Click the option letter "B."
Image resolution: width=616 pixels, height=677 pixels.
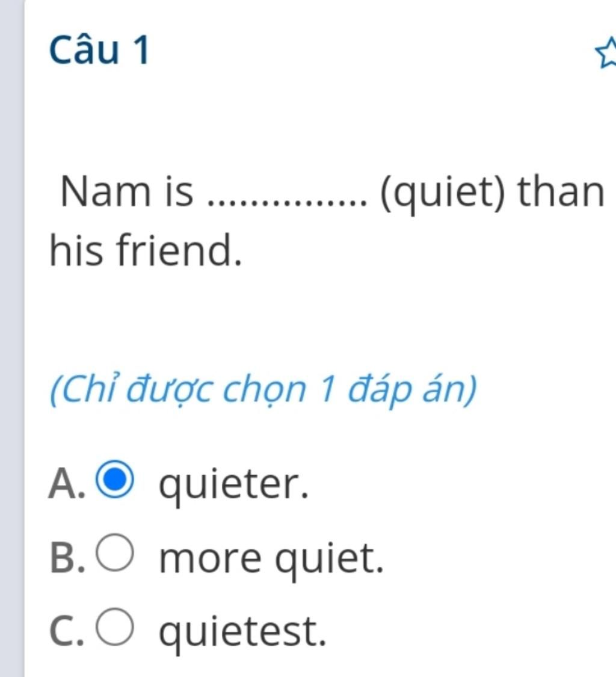click(66, 558)
